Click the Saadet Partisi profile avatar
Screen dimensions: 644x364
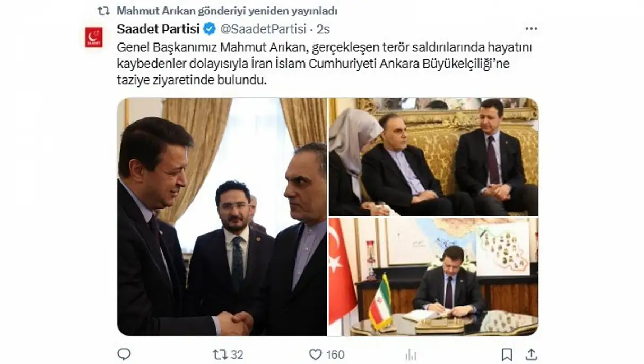[x=94, y=37]
